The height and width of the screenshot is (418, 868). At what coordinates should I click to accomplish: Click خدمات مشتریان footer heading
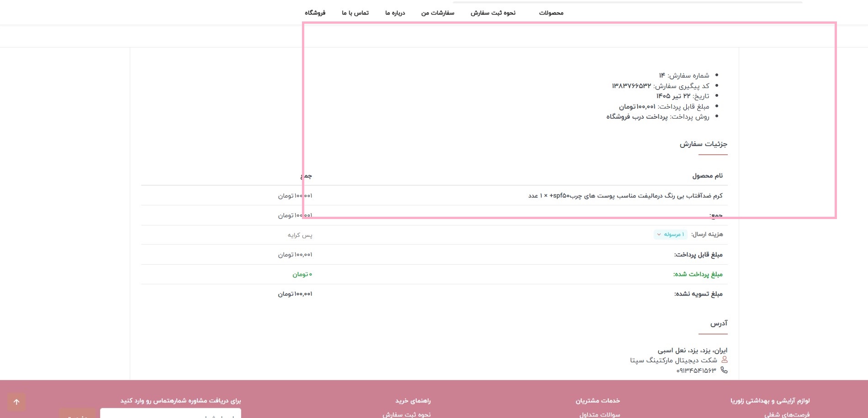coord(598,401)
